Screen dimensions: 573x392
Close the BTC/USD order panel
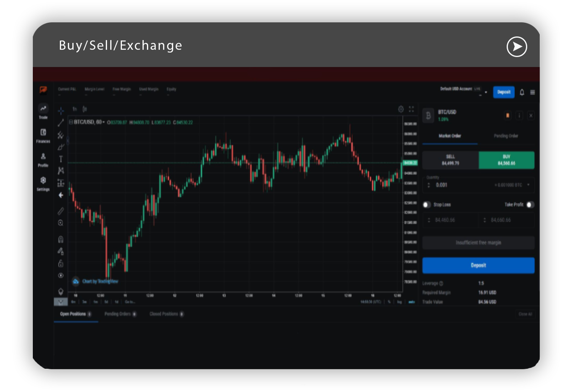pyautogui.click(x=531, y=115)
